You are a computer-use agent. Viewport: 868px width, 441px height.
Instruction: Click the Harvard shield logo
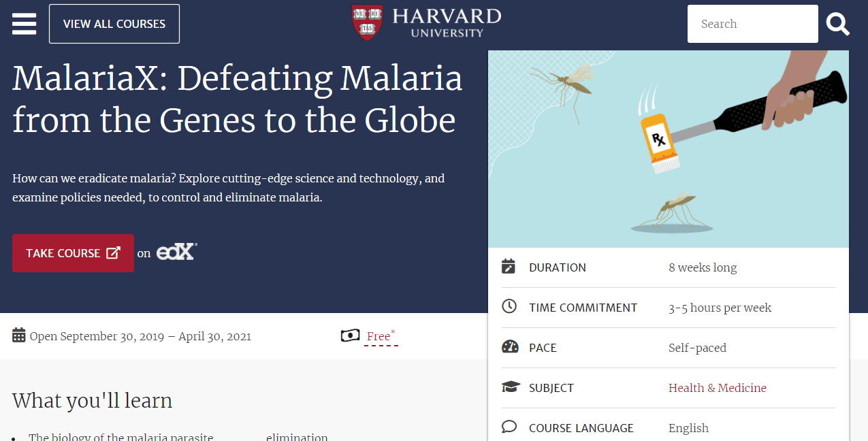(x=367, y=22)
